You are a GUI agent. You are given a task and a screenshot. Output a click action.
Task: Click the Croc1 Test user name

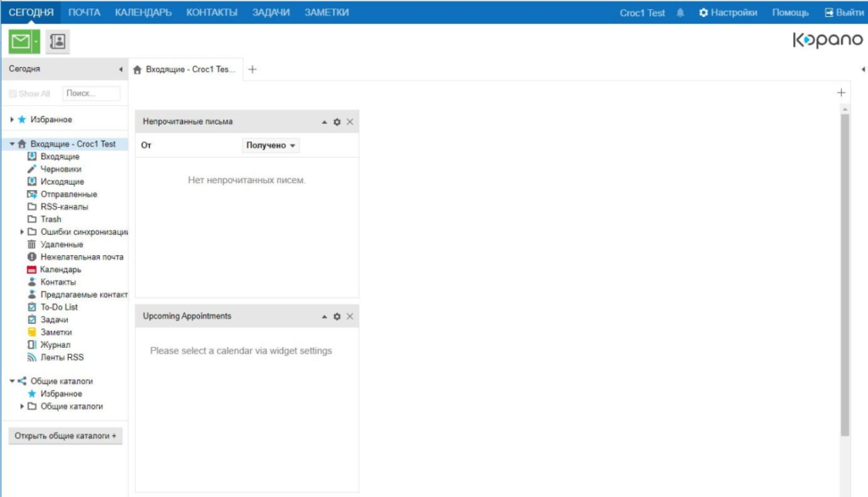643,13
